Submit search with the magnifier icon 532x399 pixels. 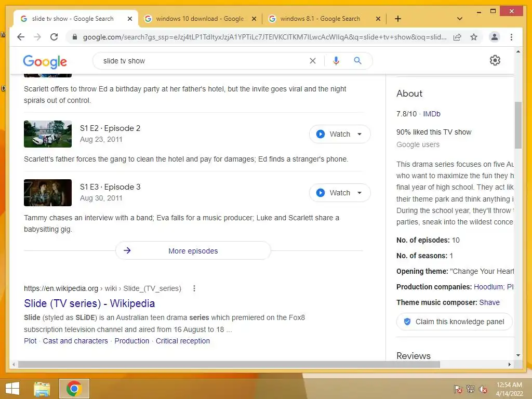click(357, 61)
